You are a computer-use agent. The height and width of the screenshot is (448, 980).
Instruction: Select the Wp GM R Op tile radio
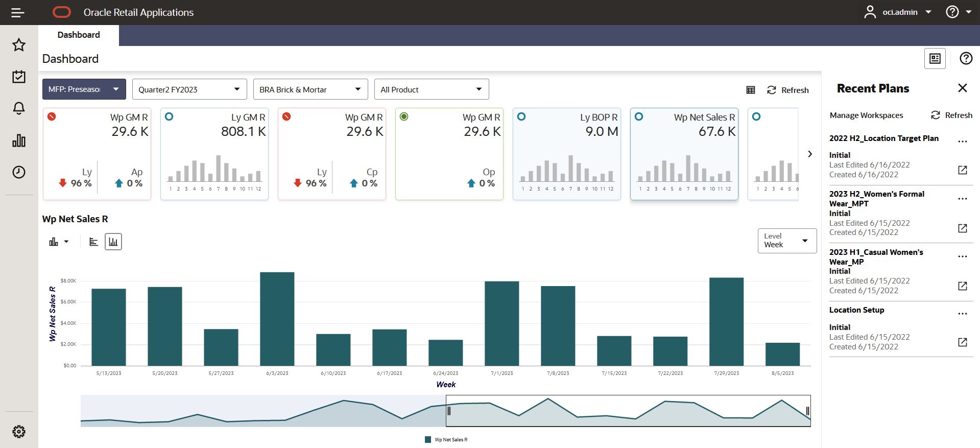click(x=404, y=116)
